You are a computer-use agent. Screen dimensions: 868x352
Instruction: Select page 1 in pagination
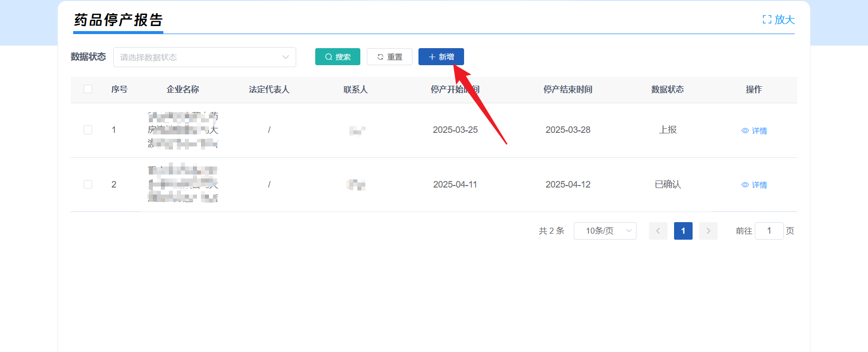683,231
